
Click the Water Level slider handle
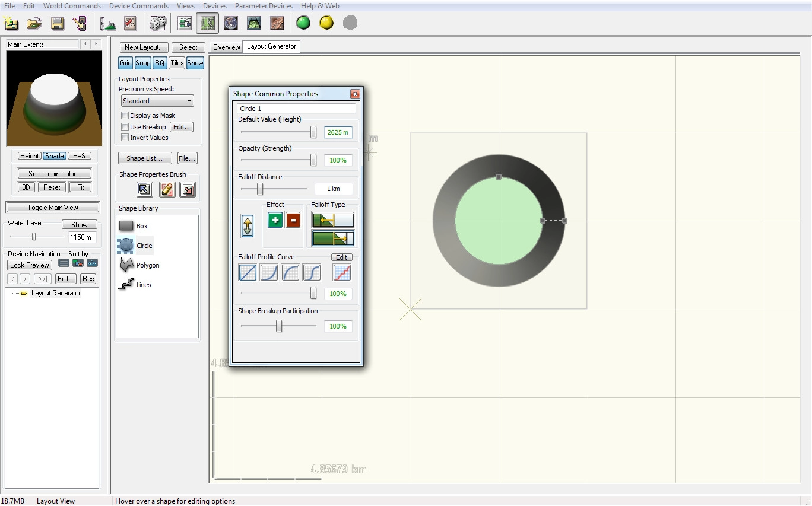(x=34, y=237)
